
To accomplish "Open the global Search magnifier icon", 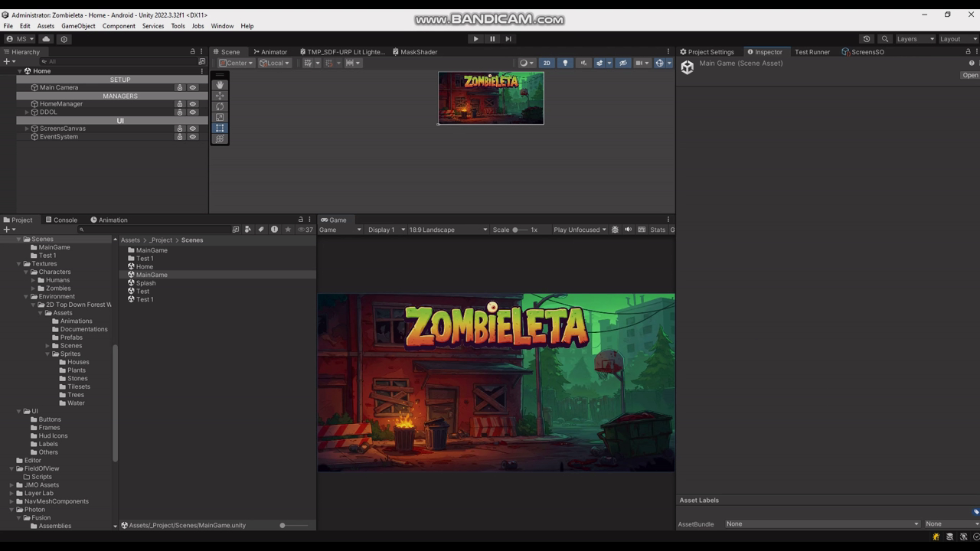I will [x=885, y=39].
